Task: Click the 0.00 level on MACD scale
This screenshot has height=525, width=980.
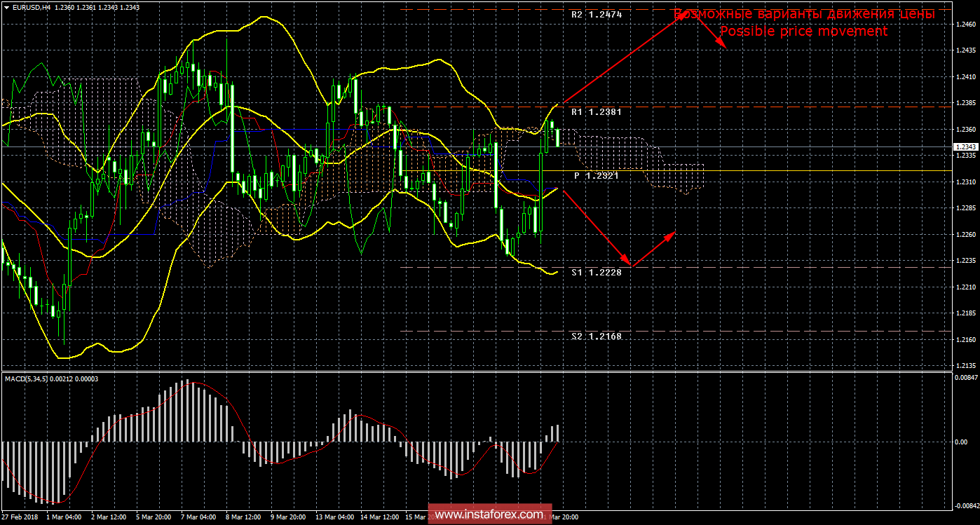Action: pos(962,442)
